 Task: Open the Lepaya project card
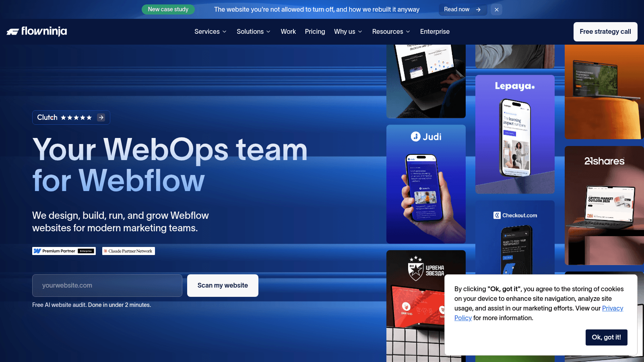click(515, 134)
